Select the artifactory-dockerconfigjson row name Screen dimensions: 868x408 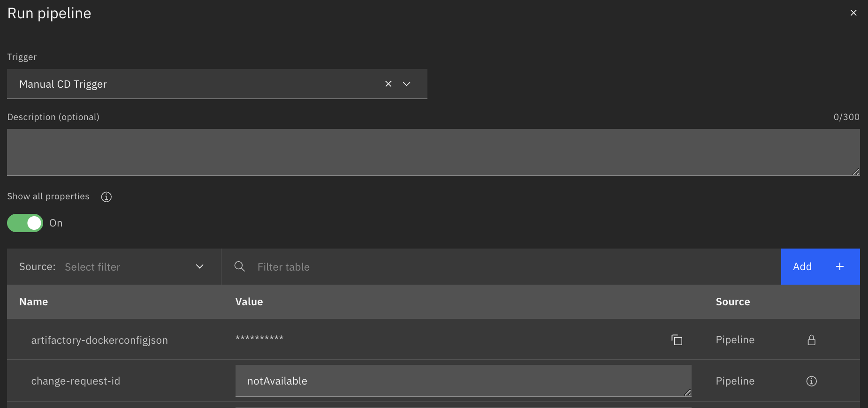coord(99,340)
